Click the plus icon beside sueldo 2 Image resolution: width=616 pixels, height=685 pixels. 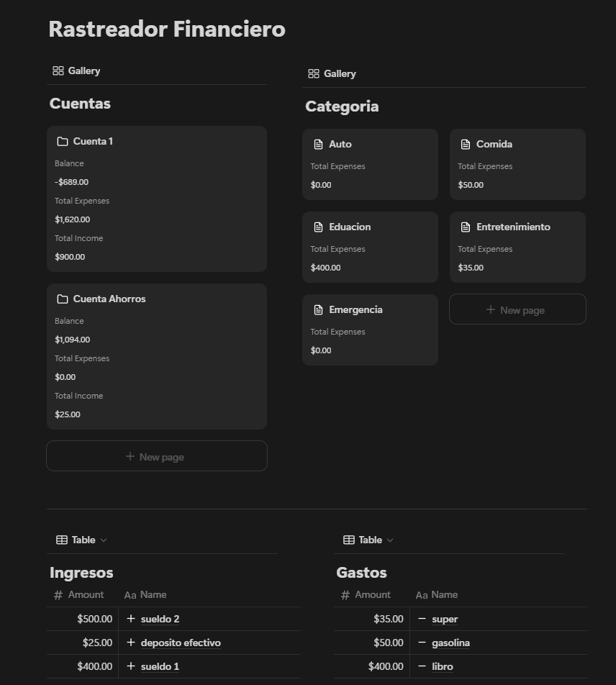(131, 619)
